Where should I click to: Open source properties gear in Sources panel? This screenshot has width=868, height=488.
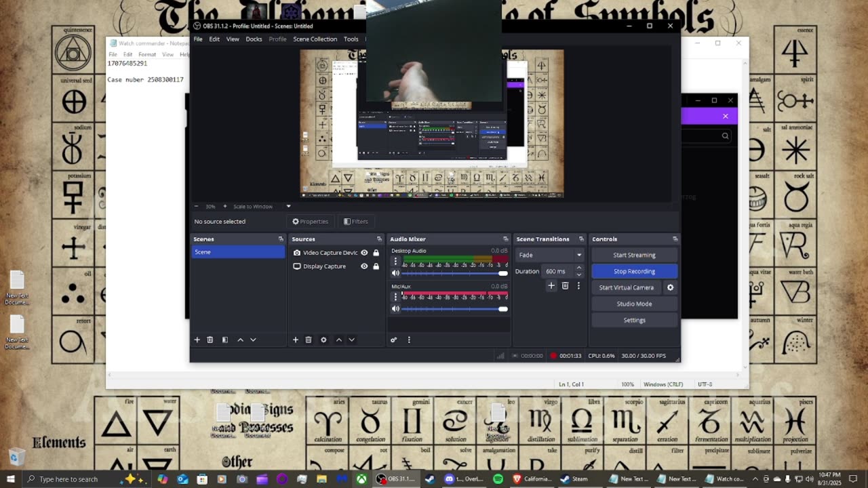pos(323,340)
